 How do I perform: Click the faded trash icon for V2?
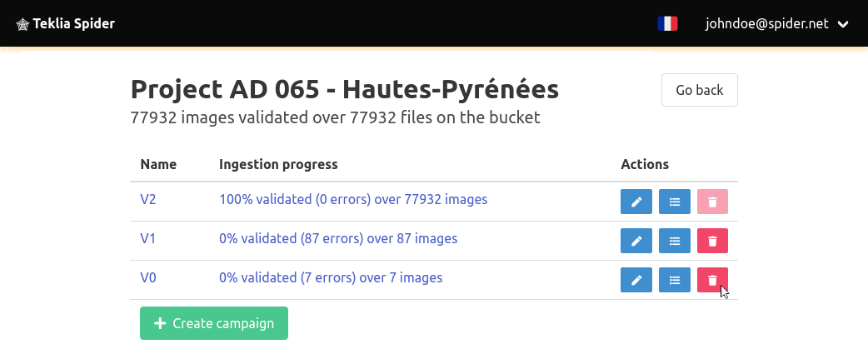tap(712, 202)
